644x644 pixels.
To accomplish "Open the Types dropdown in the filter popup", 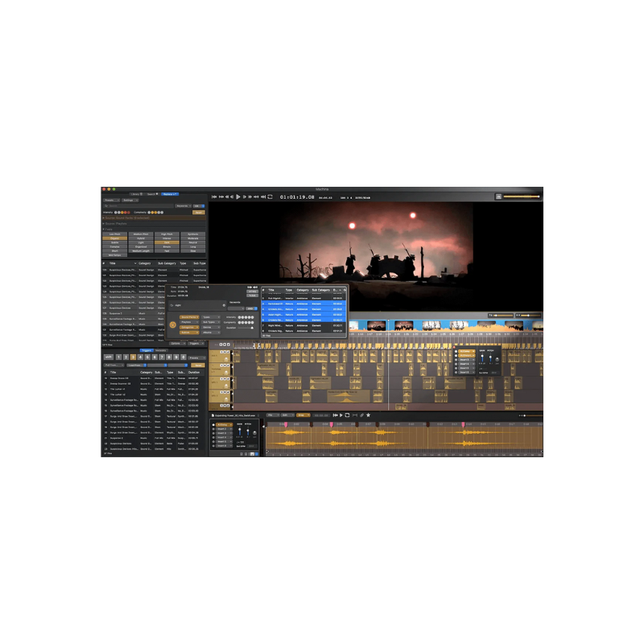I will click(x=211, y=316).
